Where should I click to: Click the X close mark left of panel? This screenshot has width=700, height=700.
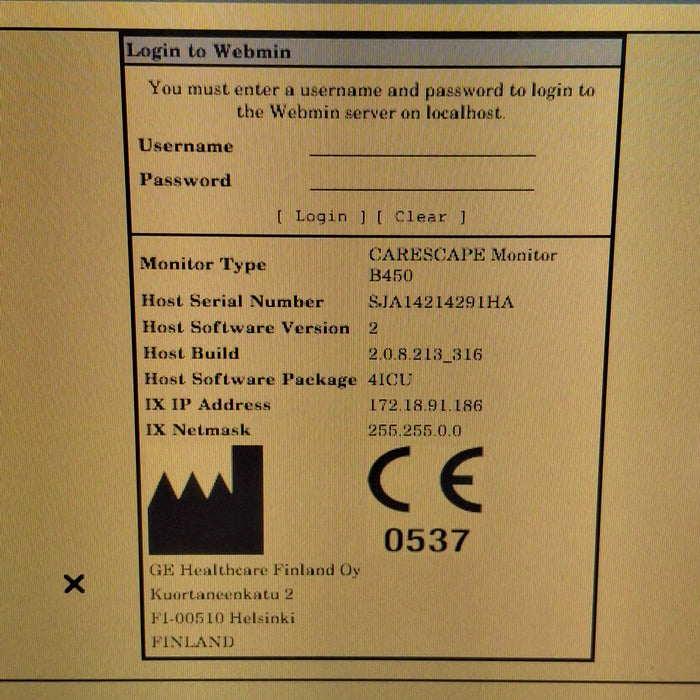point(74,583)
